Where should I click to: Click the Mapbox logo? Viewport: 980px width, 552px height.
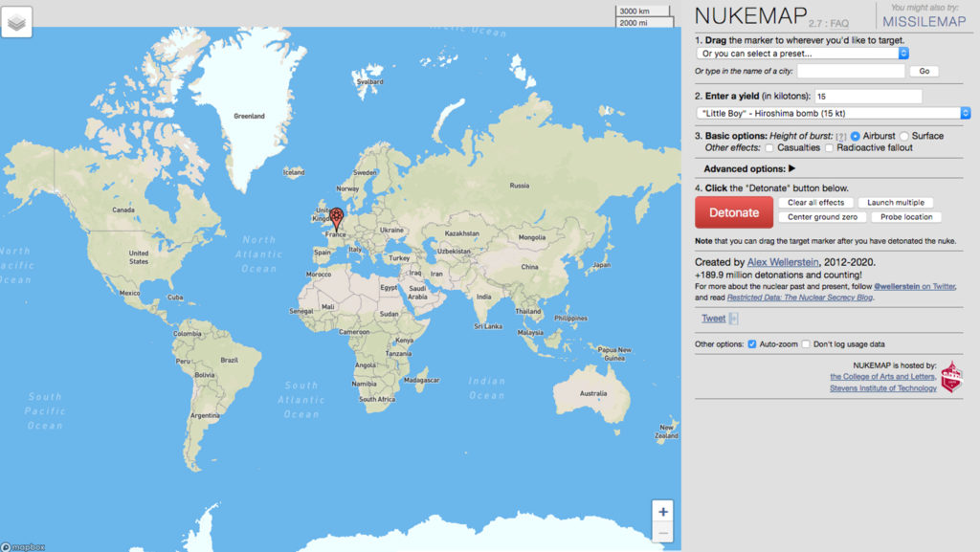pyautogui.click(x=23, y=547)
